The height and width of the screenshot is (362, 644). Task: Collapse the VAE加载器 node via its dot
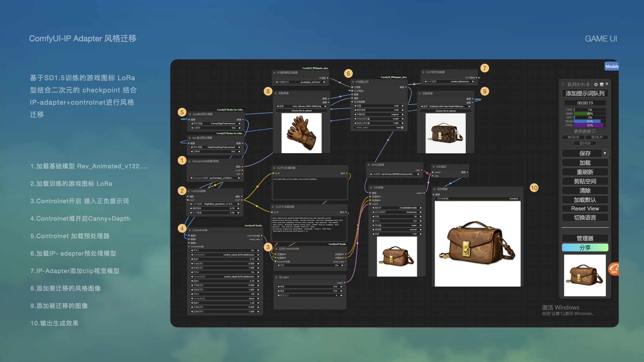coord(369,165)
